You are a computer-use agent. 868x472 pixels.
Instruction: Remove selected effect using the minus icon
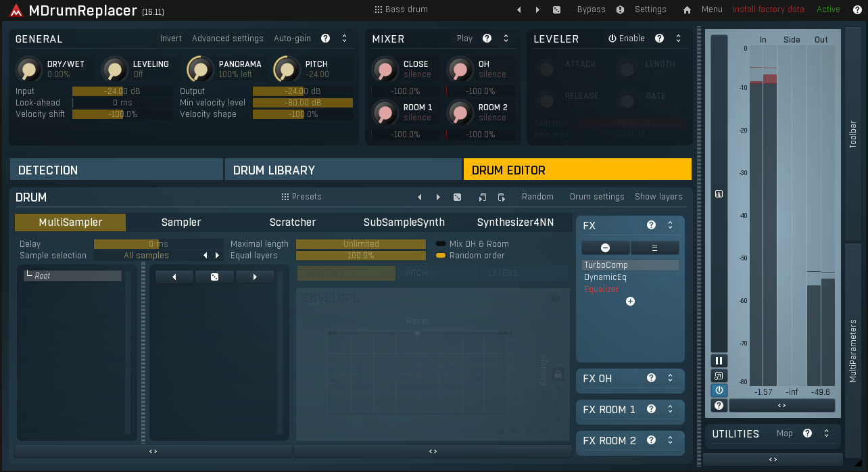tap(605, 247)
